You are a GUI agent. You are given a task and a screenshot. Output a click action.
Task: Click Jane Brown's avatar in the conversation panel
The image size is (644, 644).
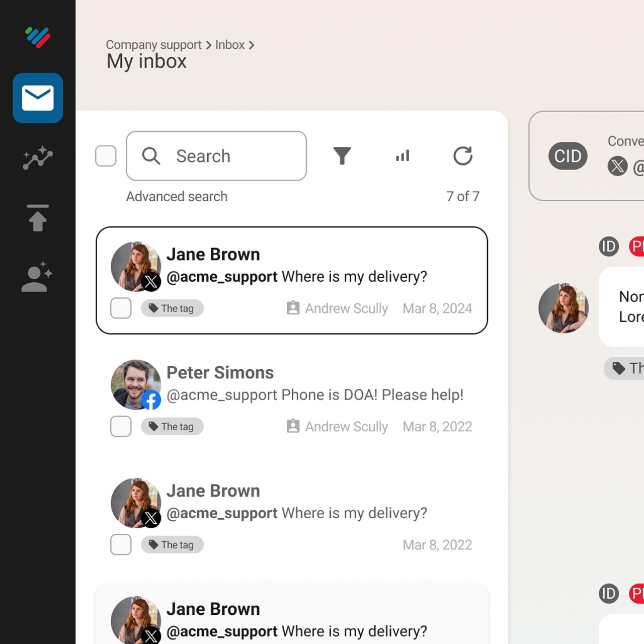pyautogui.click(x=563, y=308)
